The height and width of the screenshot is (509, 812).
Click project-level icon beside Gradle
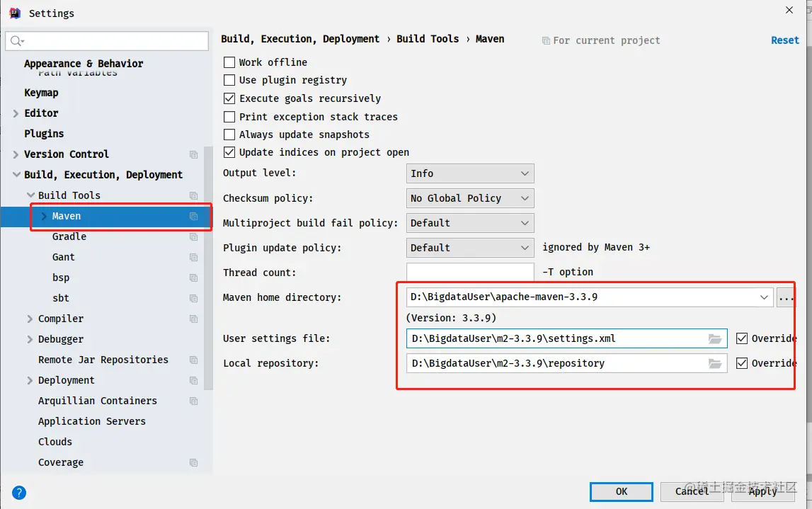click(x=194, y=236)
